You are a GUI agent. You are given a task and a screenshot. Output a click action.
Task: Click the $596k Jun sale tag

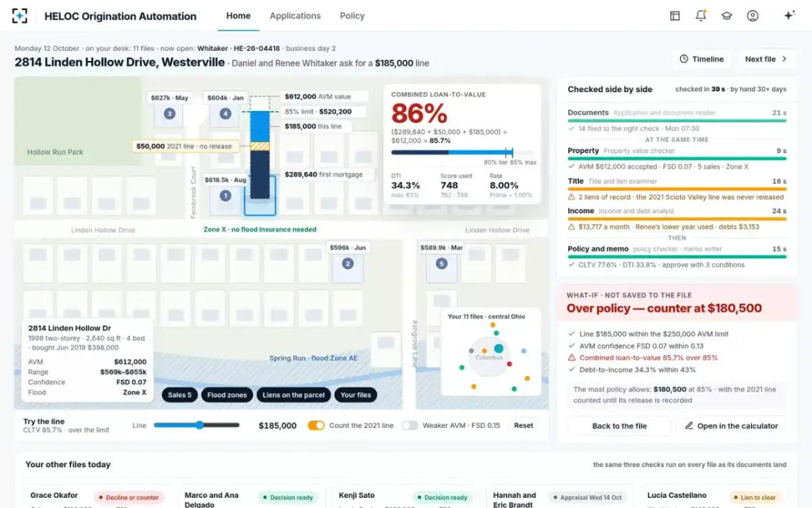348,247
